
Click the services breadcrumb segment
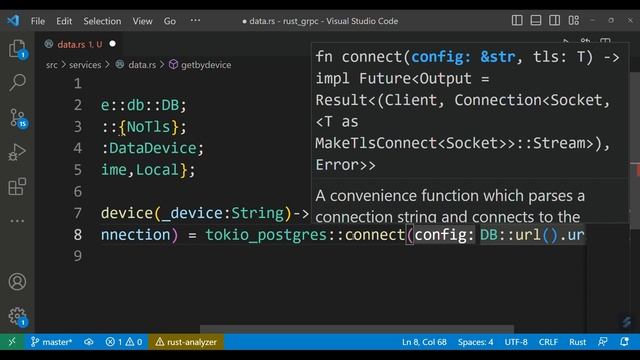pyautogui.click(x=85, y=65)
